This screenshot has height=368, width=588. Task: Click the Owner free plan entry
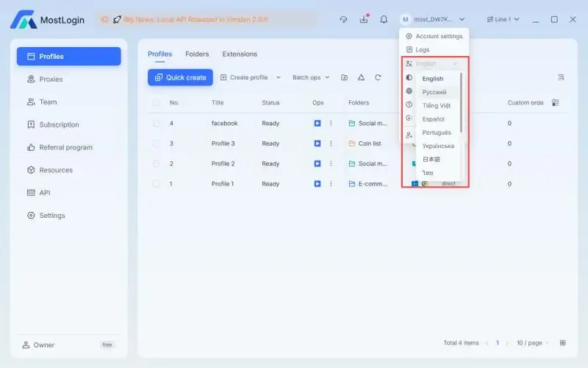[68, 344]
